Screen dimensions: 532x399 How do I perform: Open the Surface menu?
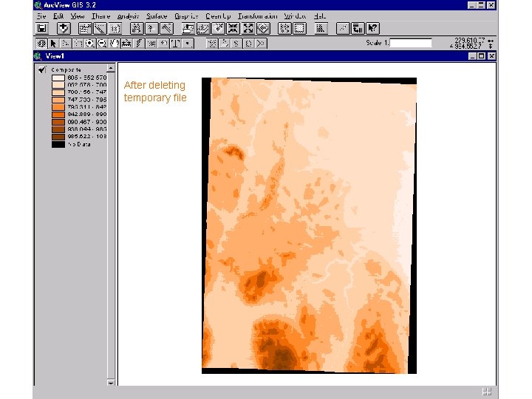tap(157, 16)
